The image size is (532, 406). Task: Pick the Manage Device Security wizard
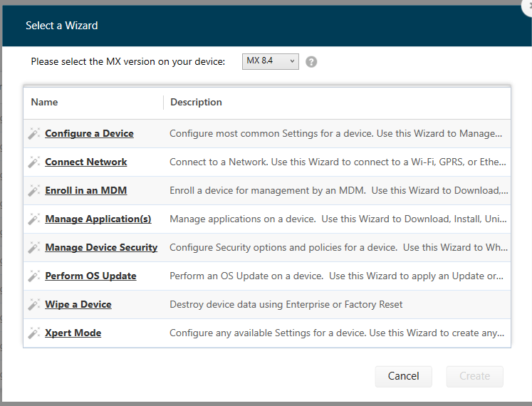(x=101, y=247)
